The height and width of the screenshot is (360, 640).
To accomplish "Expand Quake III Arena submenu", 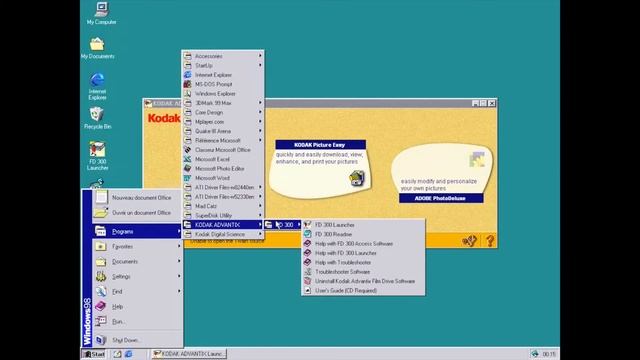I will (222, 131).
